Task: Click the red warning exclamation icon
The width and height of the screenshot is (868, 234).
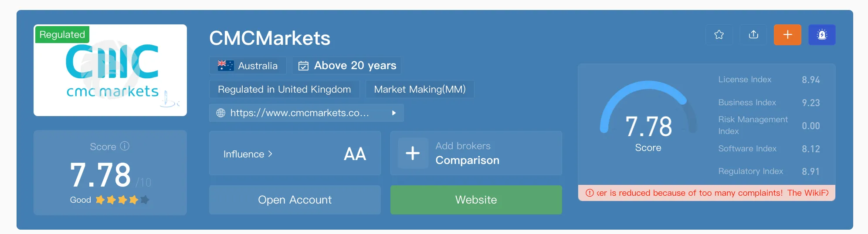Action: coord(590,193)
